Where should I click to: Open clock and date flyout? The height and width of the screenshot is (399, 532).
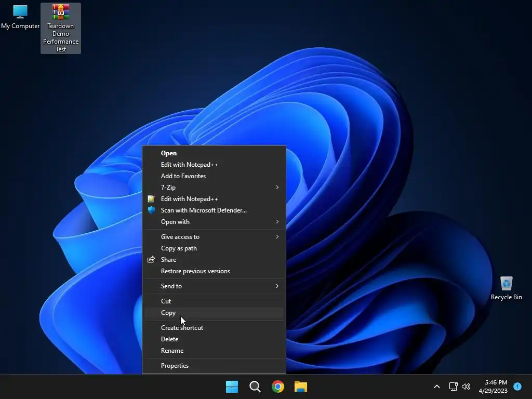tap(493, 387)
